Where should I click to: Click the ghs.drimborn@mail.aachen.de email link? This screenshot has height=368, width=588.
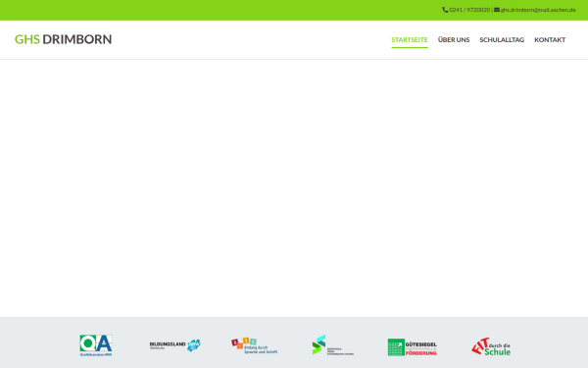pyautogui.click(x=538, y=10)
